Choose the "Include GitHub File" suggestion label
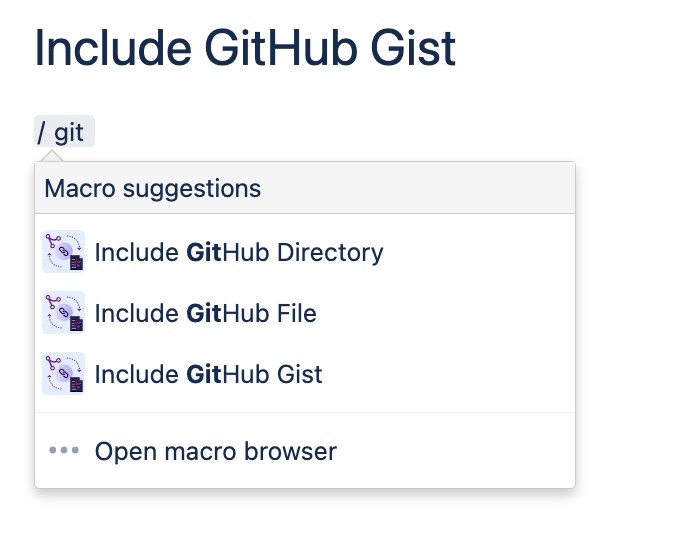Screen dimensions: 686x556 click(205, 314)
